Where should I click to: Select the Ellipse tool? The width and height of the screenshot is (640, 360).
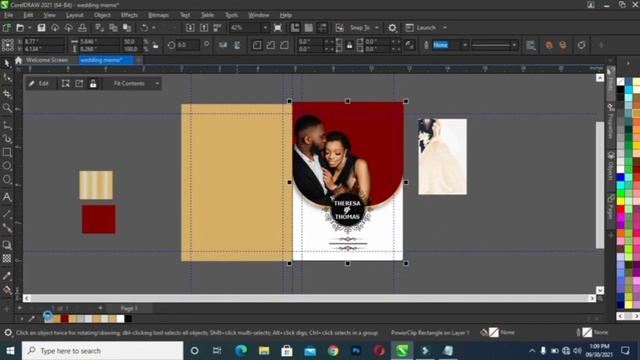click(7, 166)
